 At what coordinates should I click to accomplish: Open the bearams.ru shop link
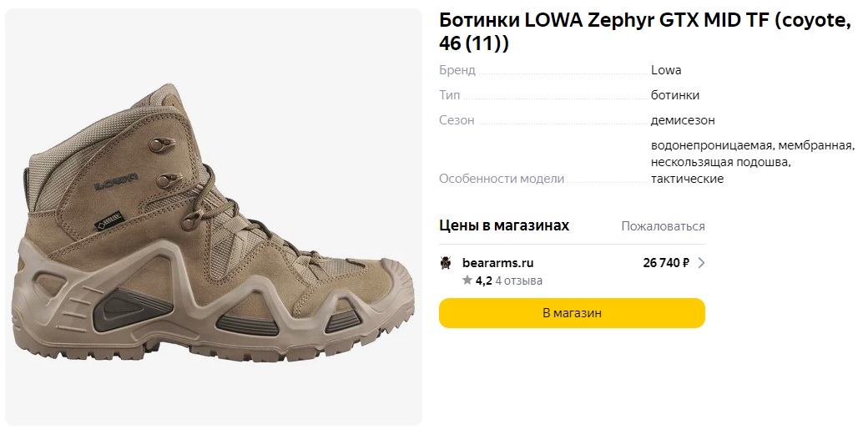497,263
